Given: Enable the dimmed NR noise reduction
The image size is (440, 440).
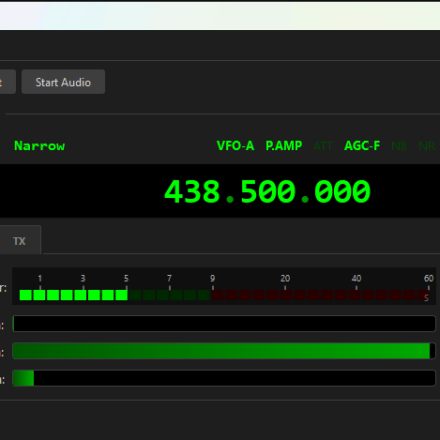Looking at the screenshot, I should coord(427,146).
